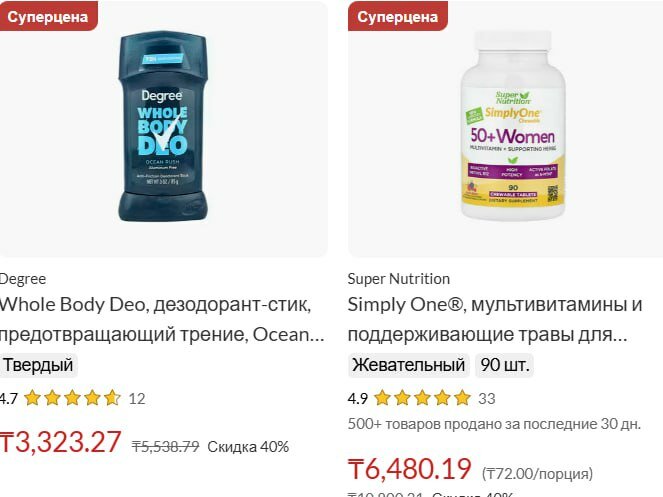The height and width of the screenshot is (497, 663).
Task: Open the 33 reviews count for the multivitamins
Action: [x=487, y=399]
